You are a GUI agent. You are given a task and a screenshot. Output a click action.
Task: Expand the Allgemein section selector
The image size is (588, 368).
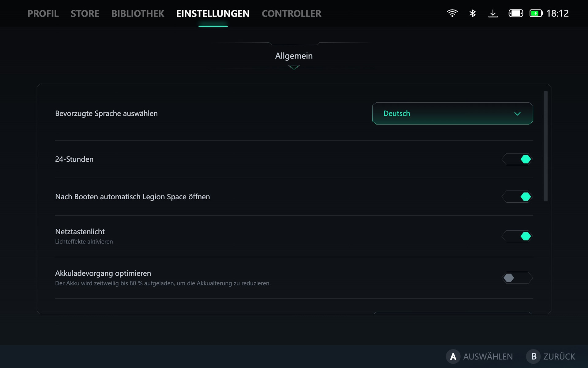294,56
